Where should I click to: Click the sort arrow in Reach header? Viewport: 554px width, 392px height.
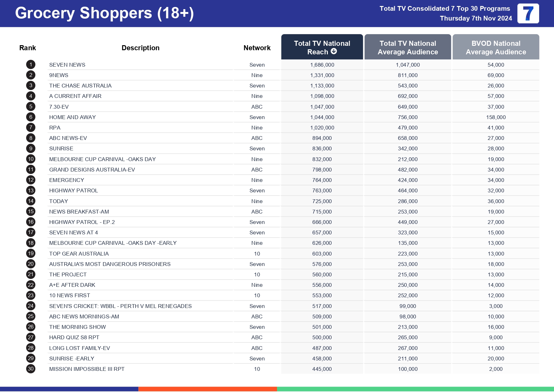tap(334, 51)
